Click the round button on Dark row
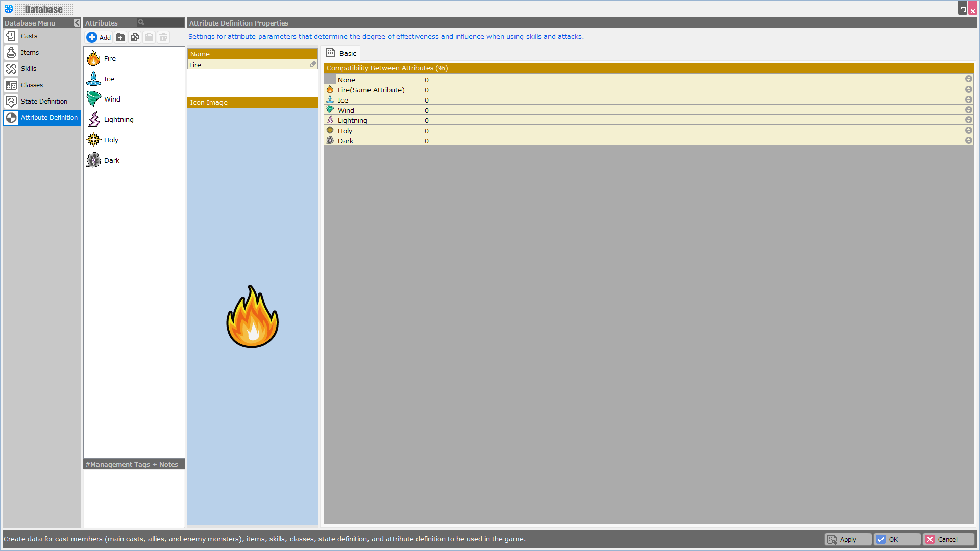980x551 pixels. coord(968,140)
